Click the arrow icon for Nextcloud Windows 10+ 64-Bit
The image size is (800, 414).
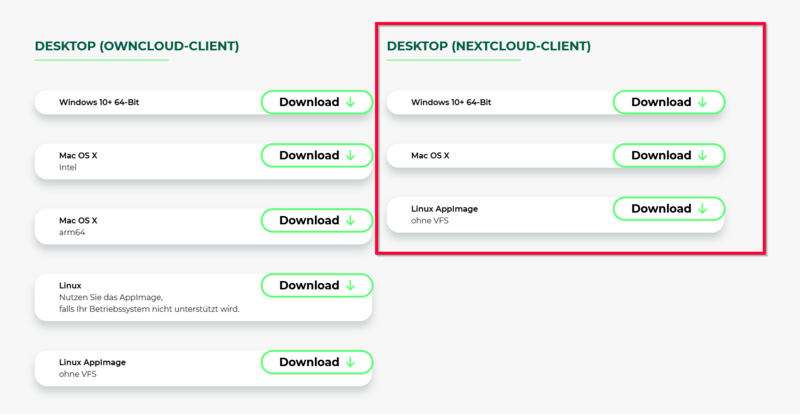point(703,102)
